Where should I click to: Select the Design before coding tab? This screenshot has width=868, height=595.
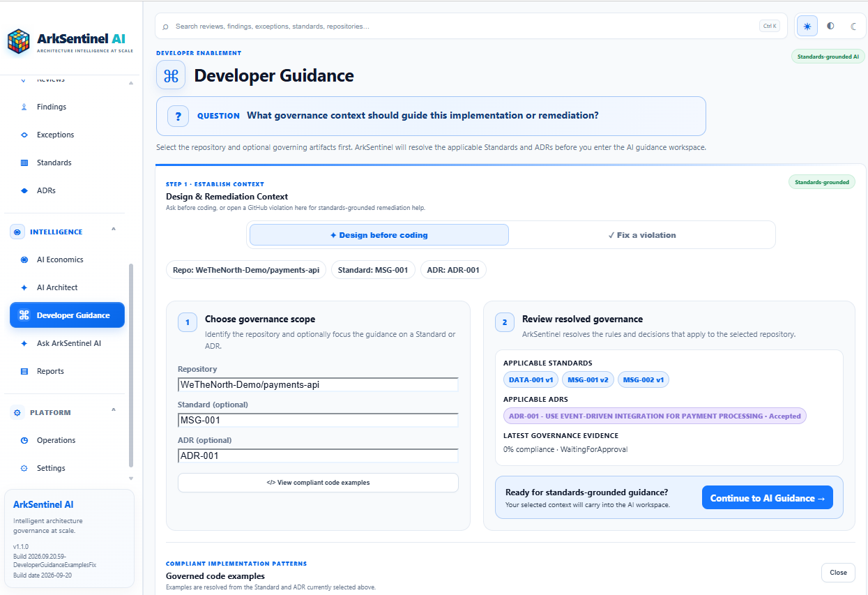tap(379, 235)
